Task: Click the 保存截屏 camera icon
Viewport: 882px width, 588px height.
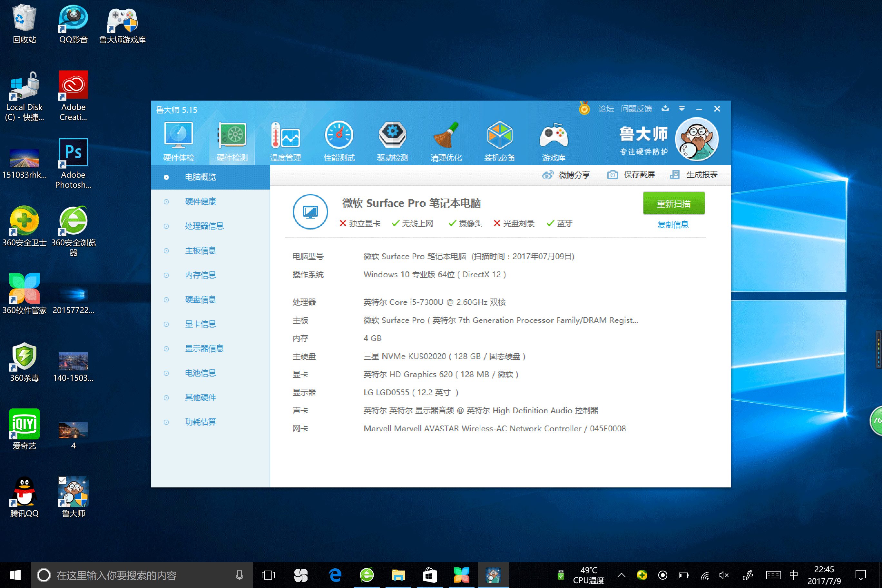Action: tap(613, 175)
